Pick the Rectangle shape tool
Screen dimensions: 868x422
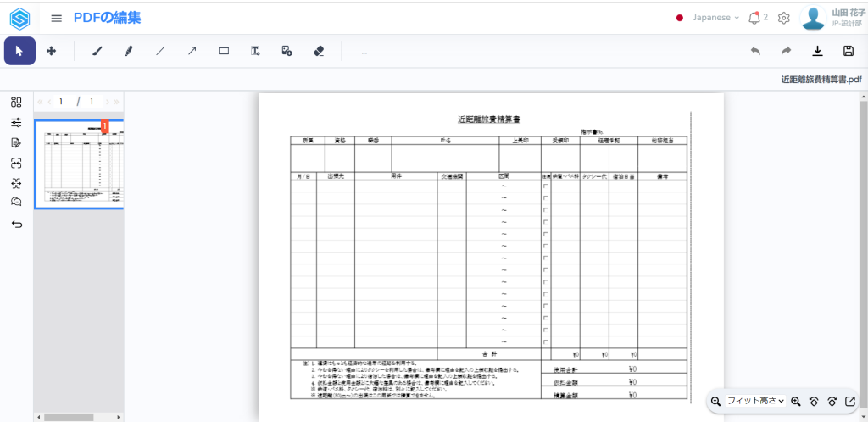point(224,51)
